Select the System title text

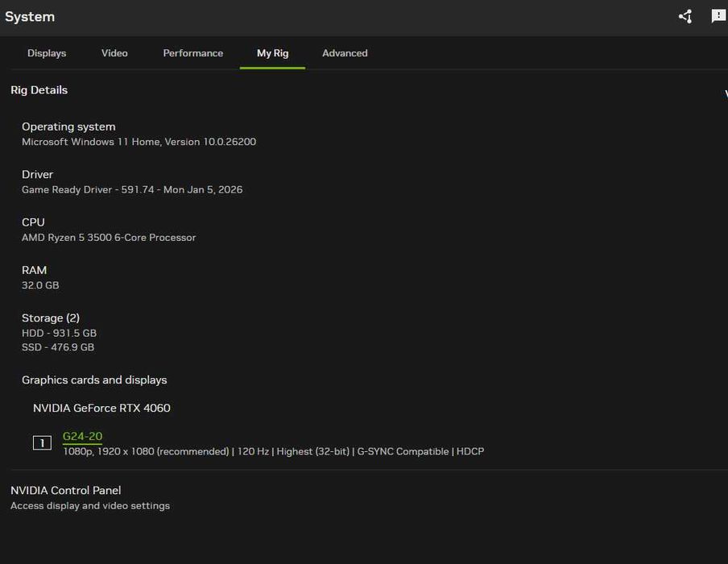click(x=30, y=17)
